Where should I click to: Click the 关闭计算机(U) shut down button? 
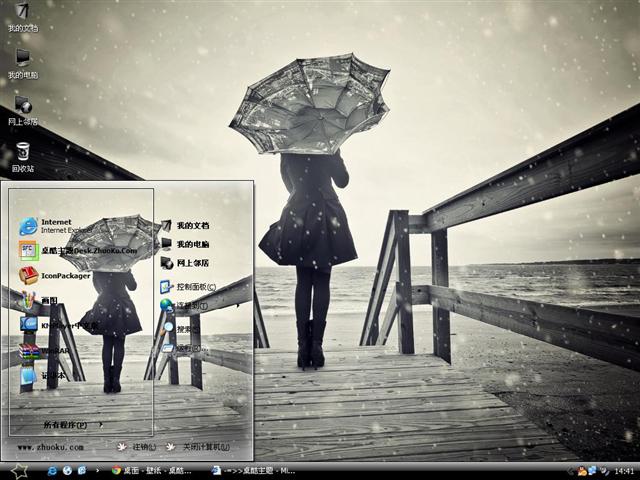pos(198,447)
